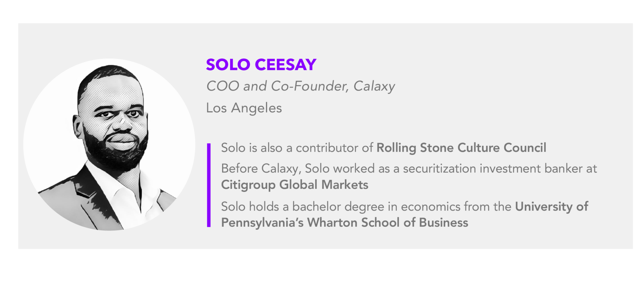The width and height of the screenshot is (644, 283).
Task: Click Citigroup Global Markets bold text
Action: pyautogui.click(x=295, y=185)
